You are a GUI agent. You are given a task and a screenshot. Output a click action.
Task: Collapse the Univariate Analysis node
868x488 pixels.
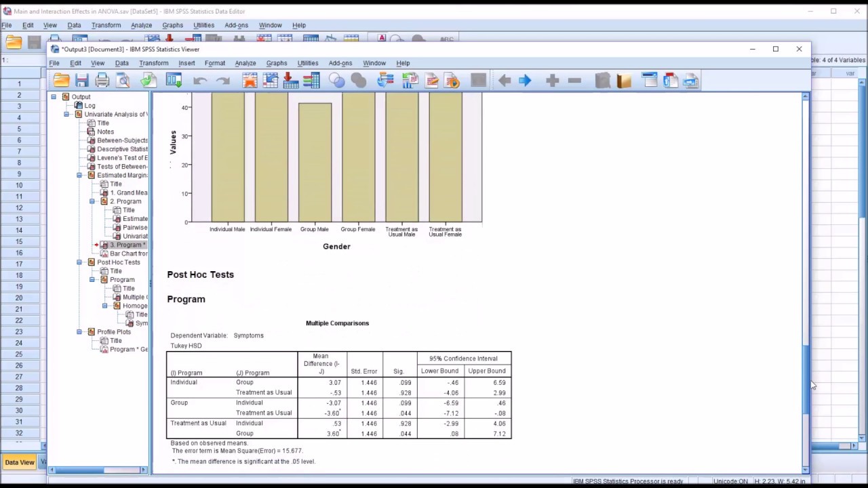[x=66, y=115]
